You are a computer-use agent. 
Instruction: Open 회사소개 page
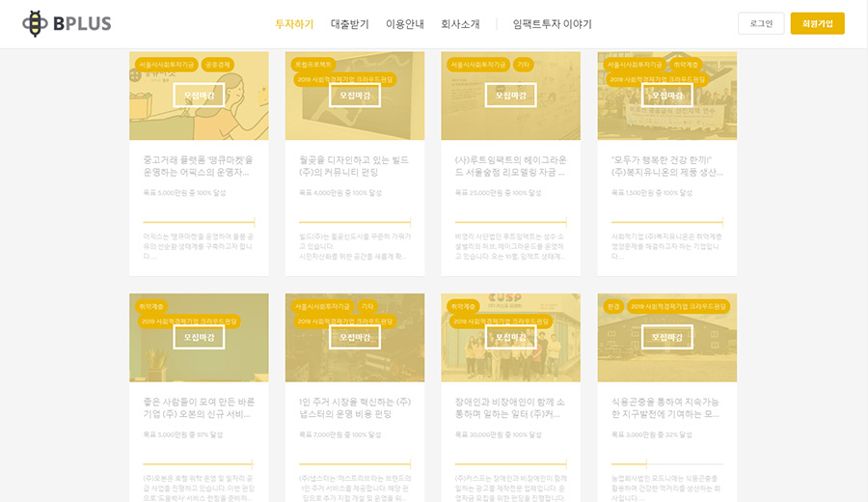(x=460, y=24)
